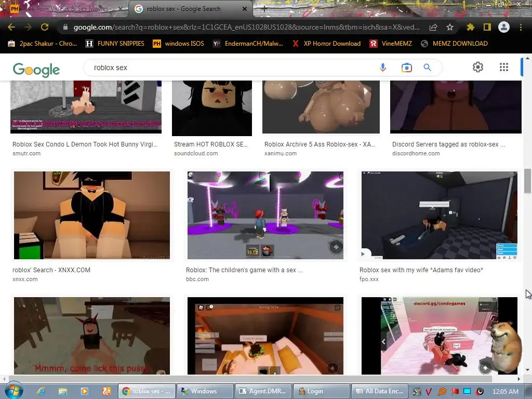This screenshot has height=399, width=532.
Task: Search by image with the camera icon
Action: (x=406, y=68)
